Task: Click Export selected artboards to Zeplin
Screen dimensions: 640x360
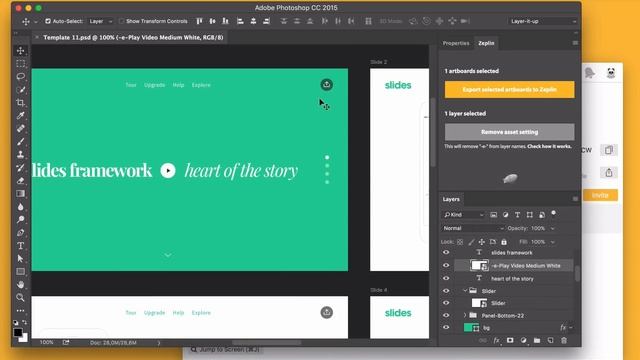Action: [x=509, y=89]
